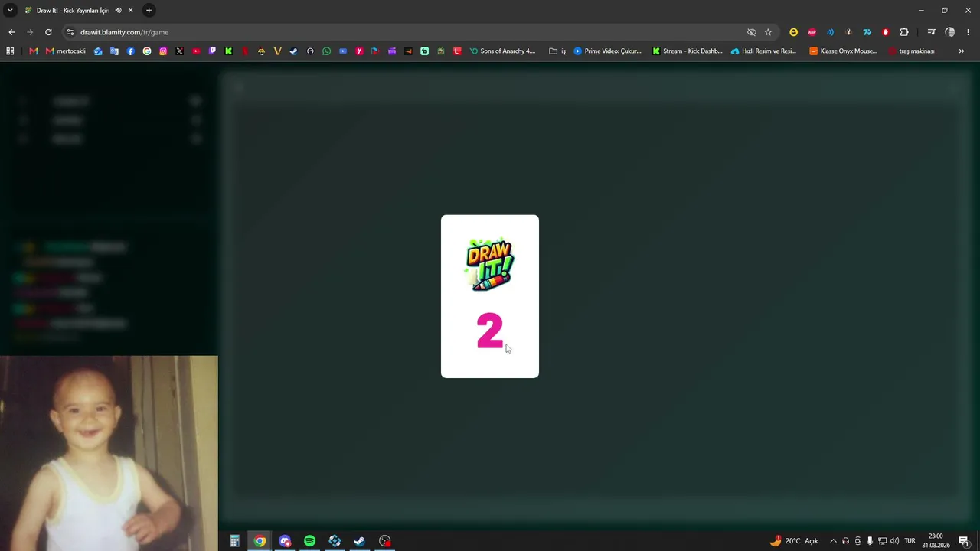The image size is (980, 551).
Task: Open the Sons of Anarchy bookmark
Action: 502,51
